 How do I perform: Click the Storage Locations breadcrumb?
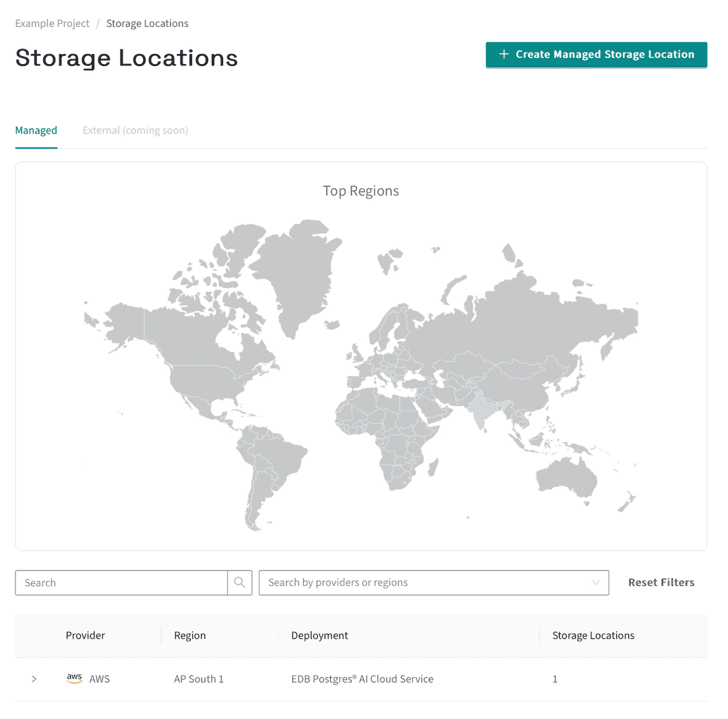click(147, 23)
